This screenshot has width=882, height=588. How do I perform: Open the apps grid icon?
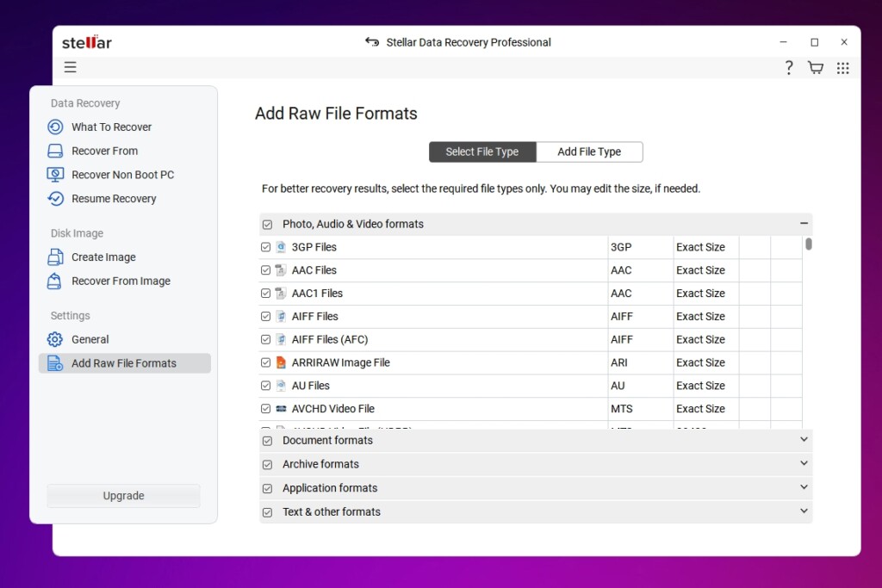tap(842, 68)
